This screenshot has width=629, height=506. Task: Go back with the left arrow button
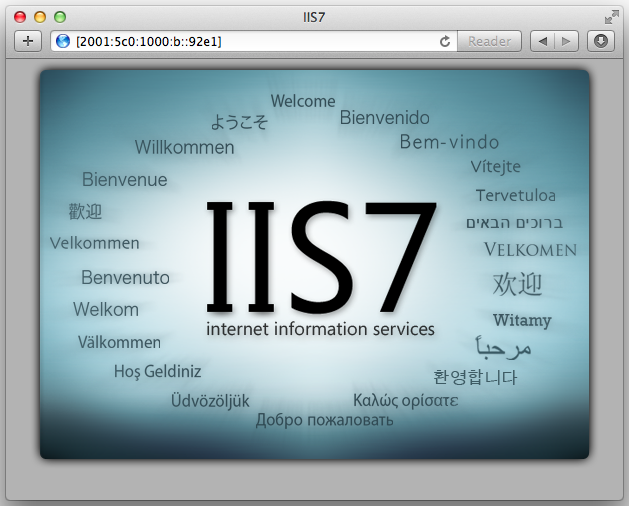tap(542, 41)
